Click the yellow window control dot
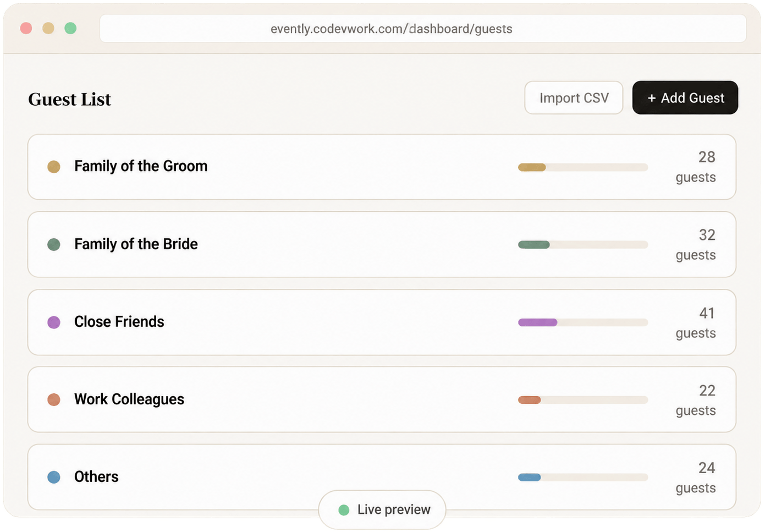The width and height of the screenshot is (765, 532). 48,28
